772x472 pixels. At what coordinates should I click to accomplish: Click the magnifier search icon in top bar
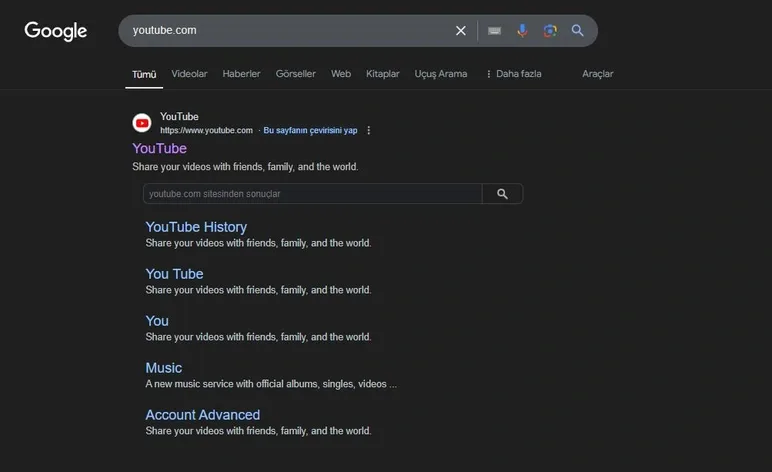[x=578, y=31]
